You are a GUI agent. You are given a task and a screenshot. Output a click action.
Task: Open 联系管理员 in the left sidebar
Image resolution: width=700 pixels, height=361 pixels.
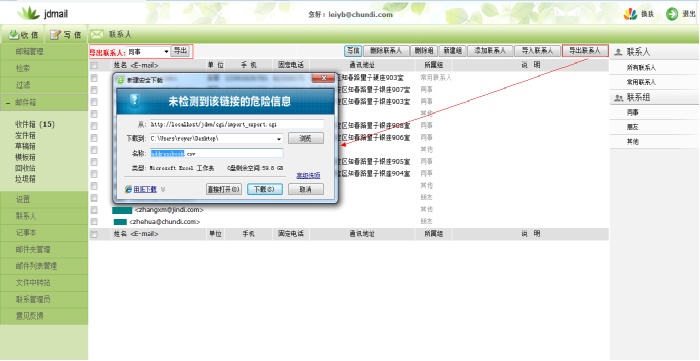(x=44, y=299)
